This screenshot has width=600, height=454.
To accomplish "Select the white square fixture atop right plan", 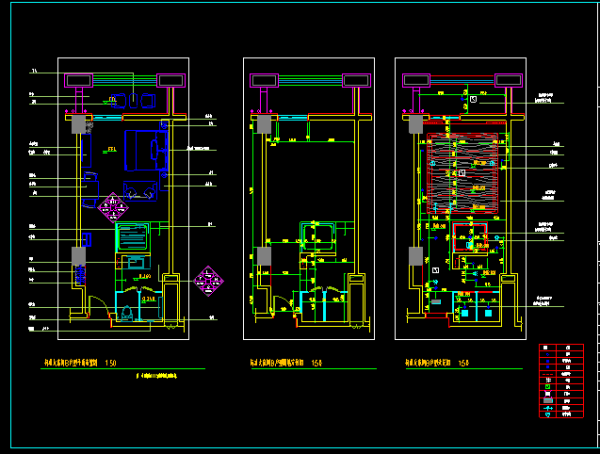I will pos(474,99).
